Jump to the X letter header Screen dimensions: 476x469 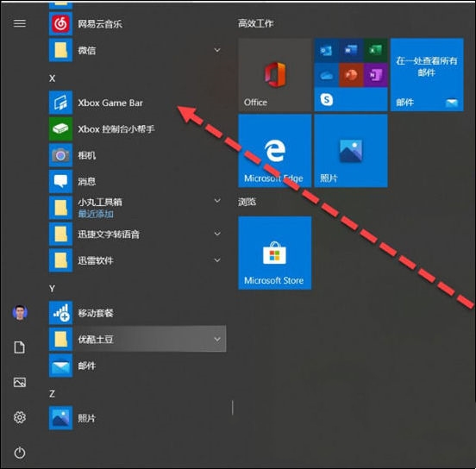point(53,78)
